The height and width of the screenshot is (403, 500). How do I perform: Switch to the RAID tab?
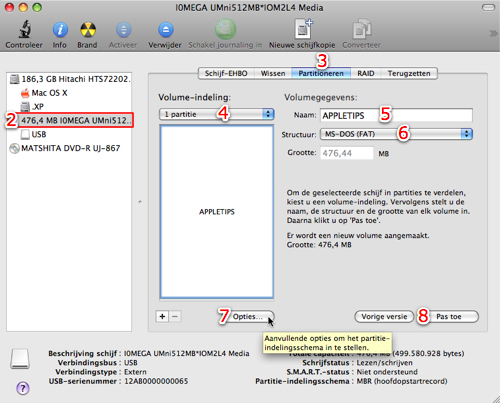coord(366,73)
